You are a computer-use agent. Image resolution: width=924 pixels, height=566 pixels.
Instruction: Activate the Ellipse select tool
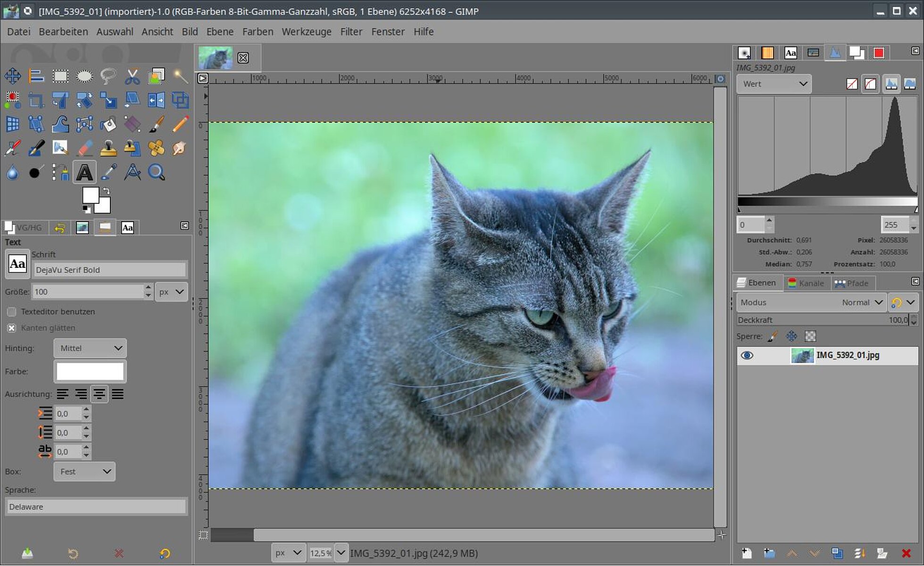point(84,76)
